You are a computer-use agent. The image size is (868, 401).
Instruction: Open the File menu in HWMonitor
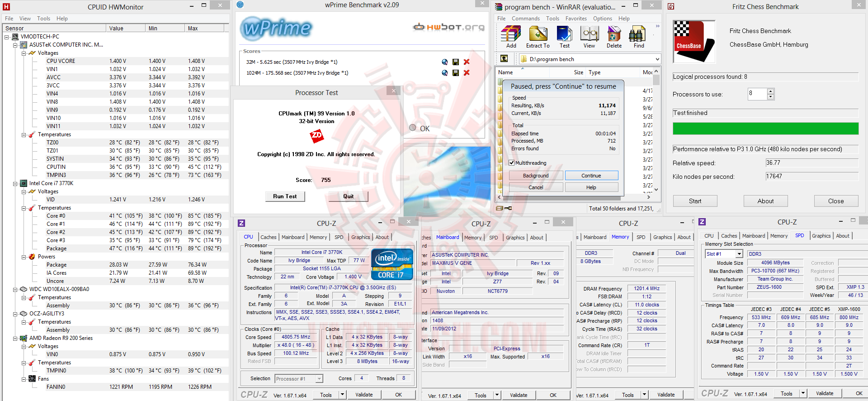pos(9,19)
